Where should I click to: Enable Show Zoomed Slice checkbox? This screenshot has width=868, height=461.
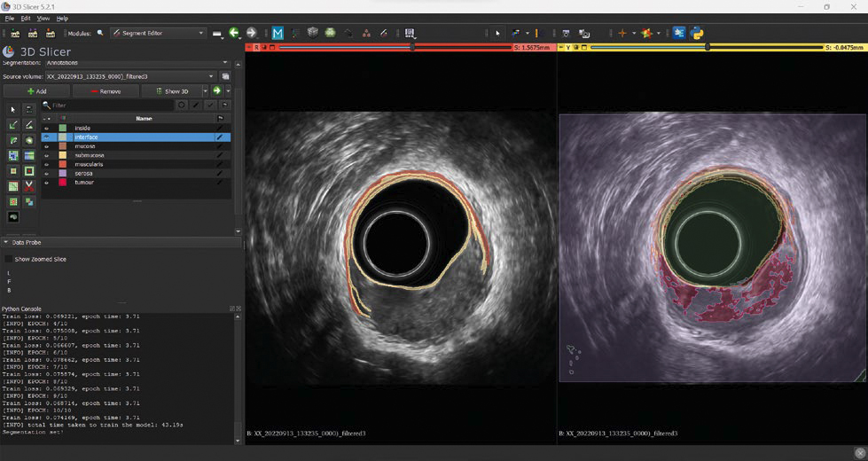coord(8,259)
